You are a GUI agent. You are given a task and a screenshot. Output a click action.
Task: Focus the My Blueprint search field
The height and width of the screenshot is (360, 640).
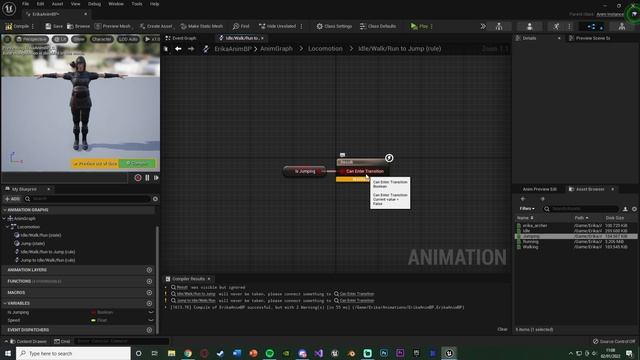tap(88, 199)
